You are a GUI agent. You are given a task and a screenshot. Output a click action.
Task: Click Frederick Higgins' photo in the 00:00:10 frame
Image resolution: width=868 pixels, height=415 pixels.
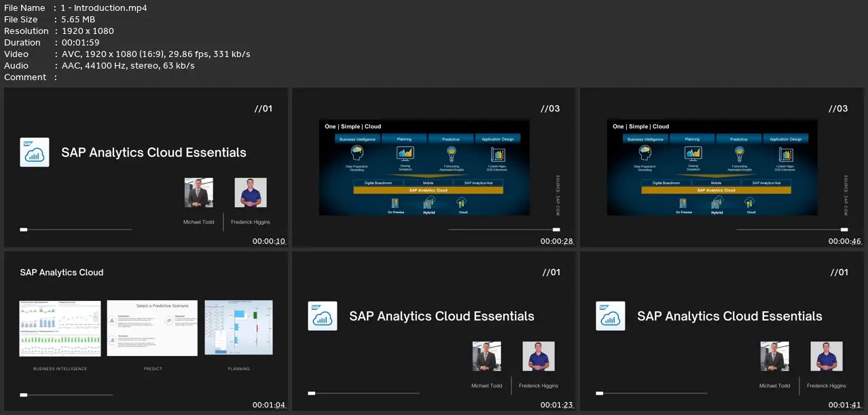[251, 193]
